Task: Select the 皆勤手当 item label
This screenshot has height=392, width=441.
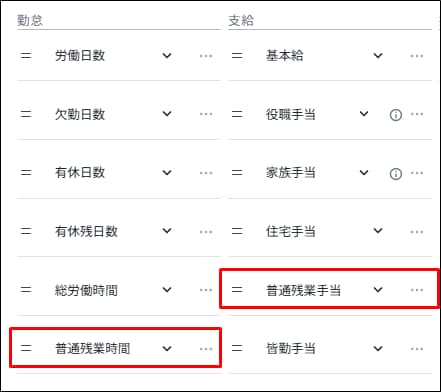Action: coord(291,349)
